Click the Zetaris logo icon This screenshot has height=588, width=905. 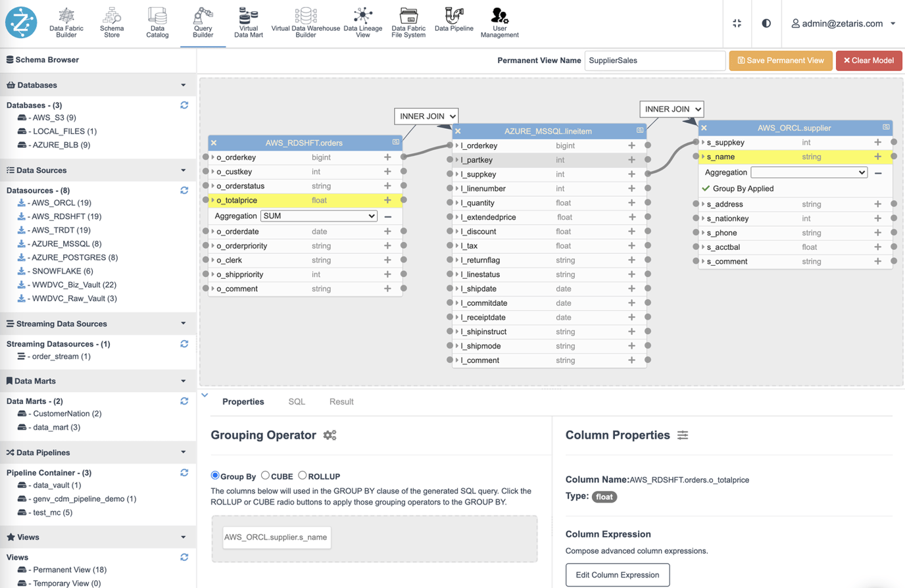pyautogui.click(x=21, y=22)
